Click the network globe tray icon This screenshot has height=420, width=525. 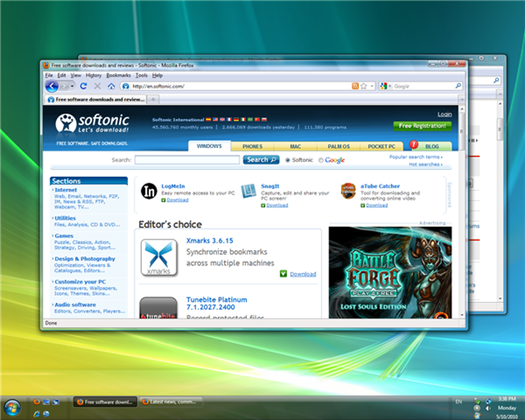coord(488,400)
